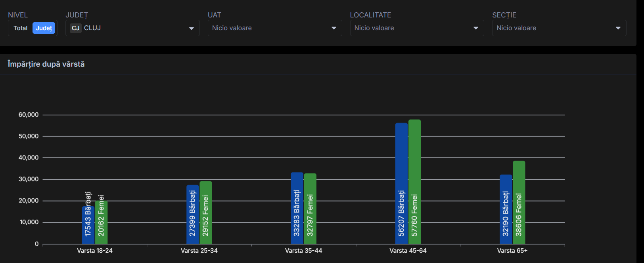Click the 20,000 y-axis value
The width and height of the screenshot is (644, 263).
(29, 201)
